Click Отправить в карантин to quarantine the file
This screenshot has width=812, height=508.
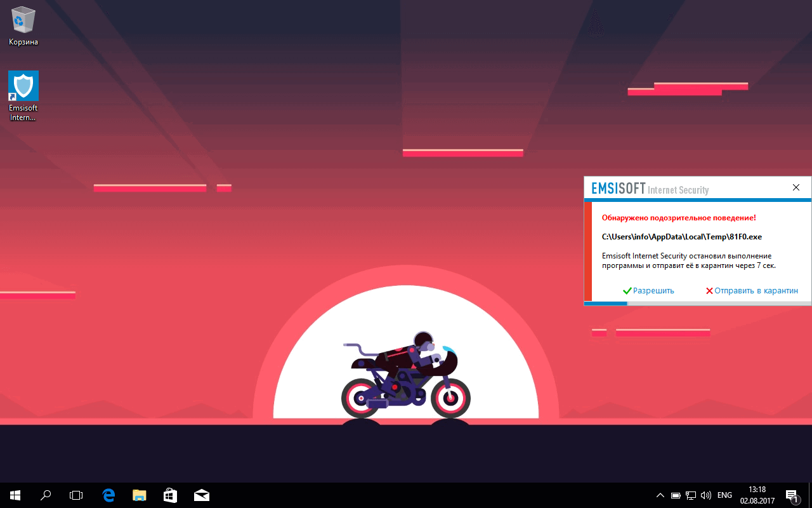[x=752, y=291]
